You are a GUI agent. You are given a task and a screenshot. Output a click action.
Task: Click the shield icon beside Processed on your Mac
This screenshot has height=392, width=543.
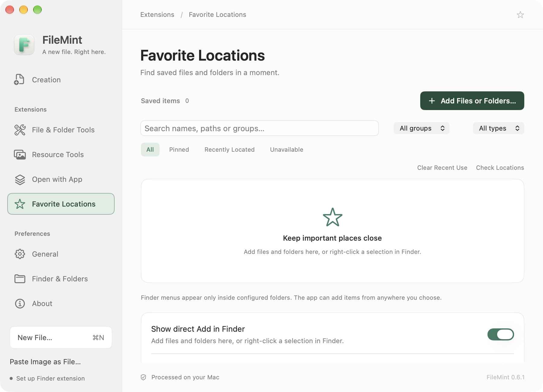coord(144,377)
